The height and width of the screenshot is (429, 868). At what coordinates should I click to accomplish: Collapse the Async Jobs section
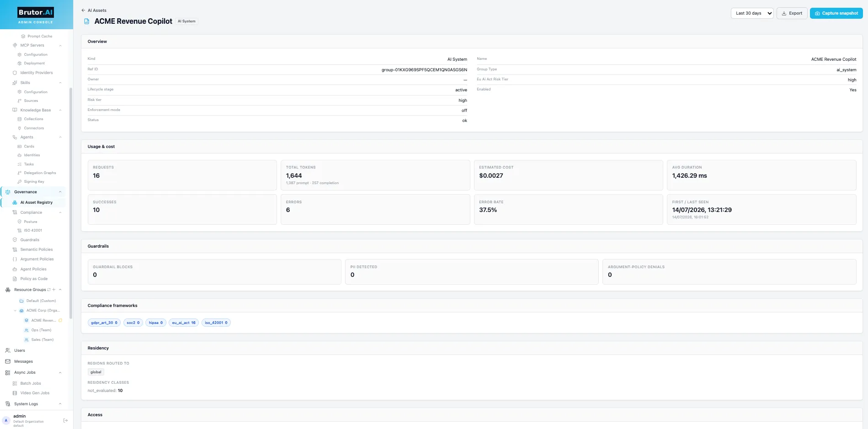click(x=60, y=372)
